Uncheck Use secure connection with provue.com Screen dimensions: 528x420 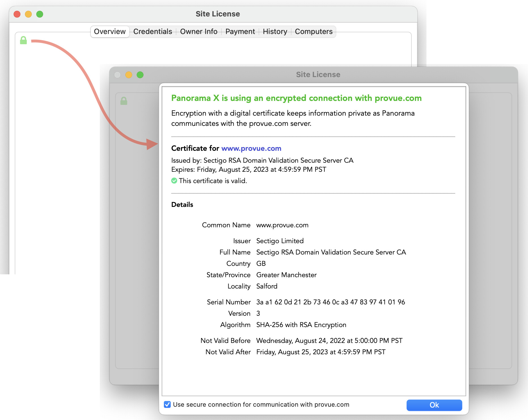(167, 404)
